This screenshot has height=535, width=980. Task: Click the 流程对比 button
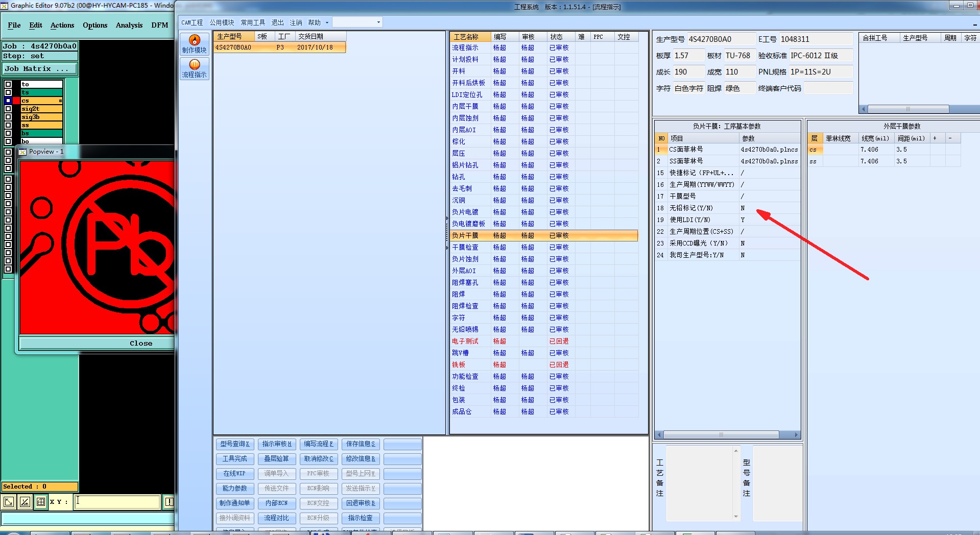277,518
